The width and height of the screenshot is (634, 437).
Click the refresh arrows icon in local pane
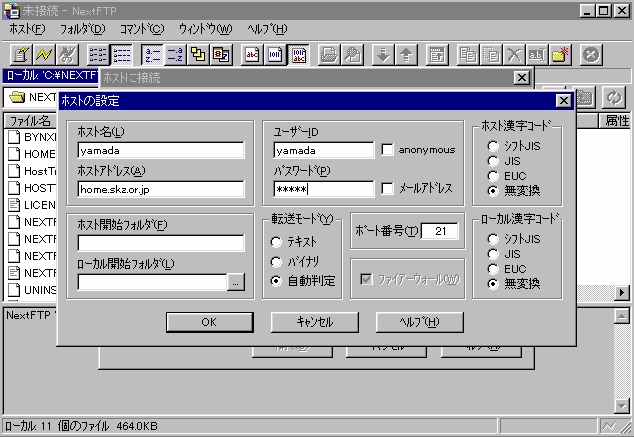[x=614, y=97]
